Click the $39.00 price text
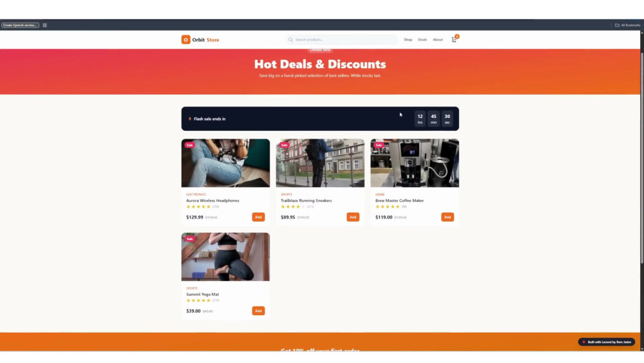 click(193, 311)
